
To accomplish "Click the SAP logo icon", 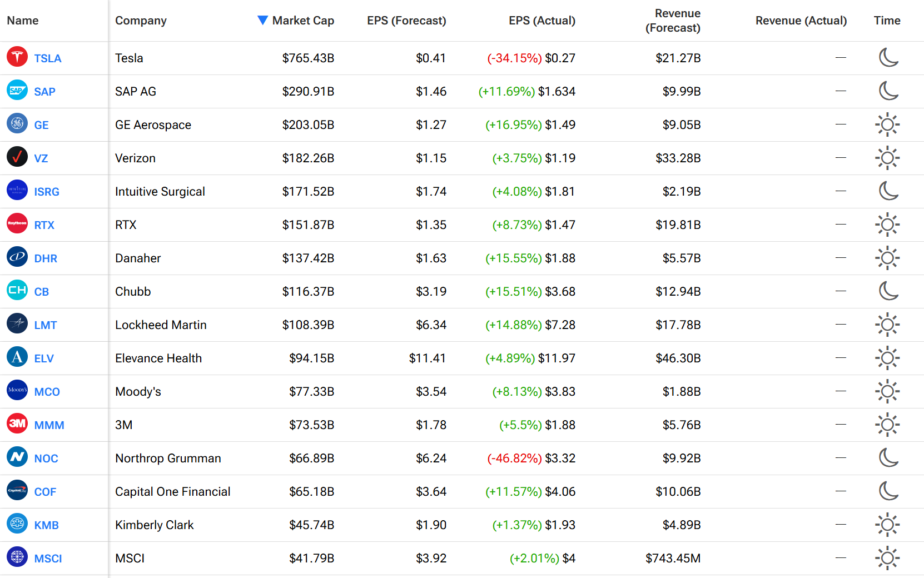I will click(x=17, y=90).
